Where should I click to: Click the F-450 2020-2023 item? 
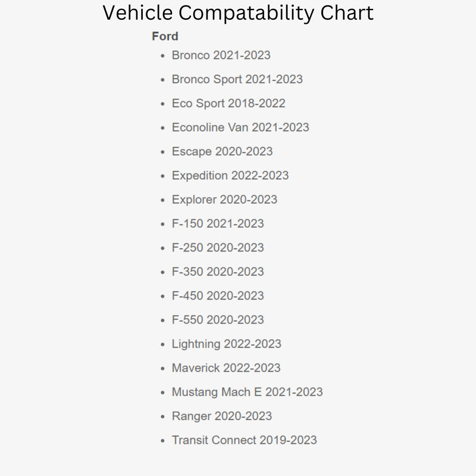(218, 296)
